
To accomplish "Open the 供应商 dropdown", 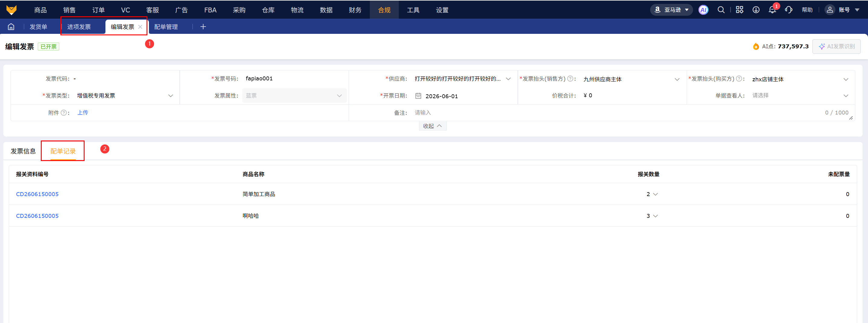I will (463, 79).
